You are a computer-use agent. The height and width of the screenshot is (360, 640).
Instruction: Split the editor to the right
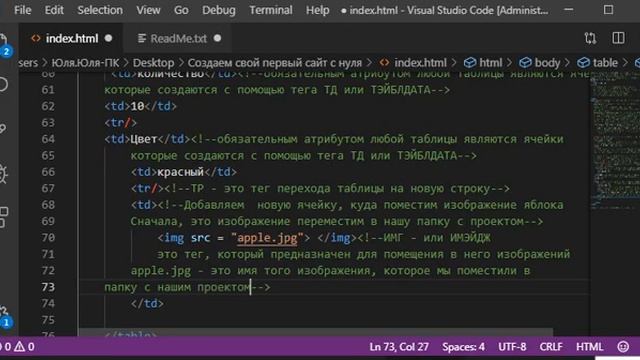coord(618,38)
